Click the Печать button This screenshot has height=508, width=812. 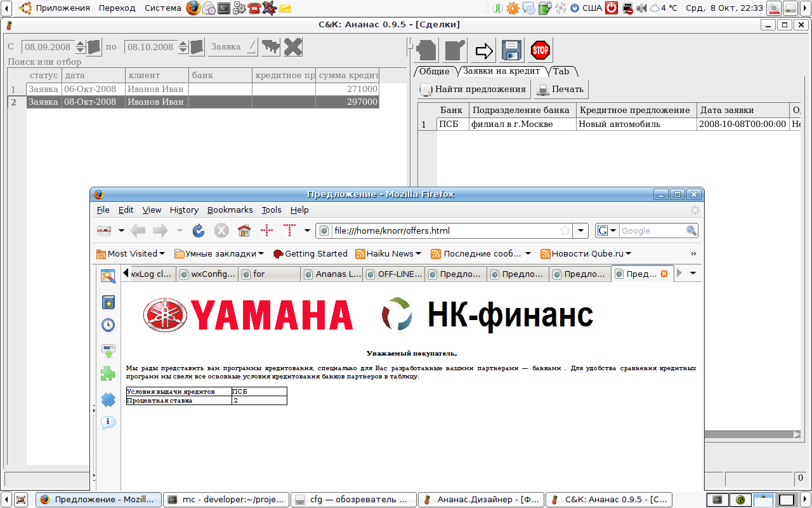561,90
